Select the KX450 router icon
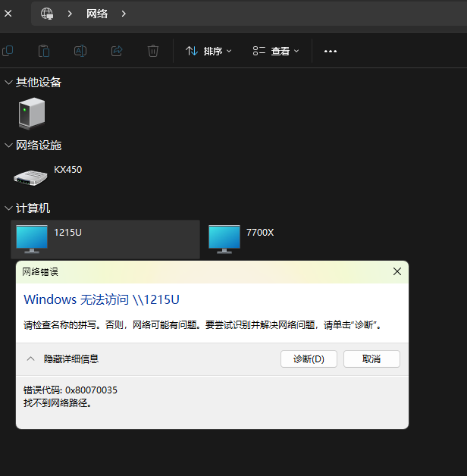467x476 pixels. coord(30,177)
